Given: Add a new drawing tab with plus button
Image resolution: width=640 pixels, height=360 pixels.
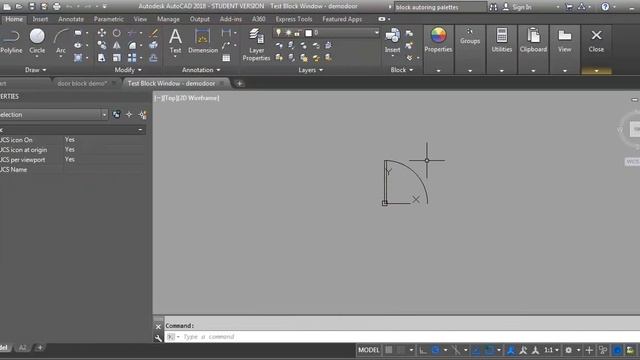Looking at the screenshot, I should [240, 83].
